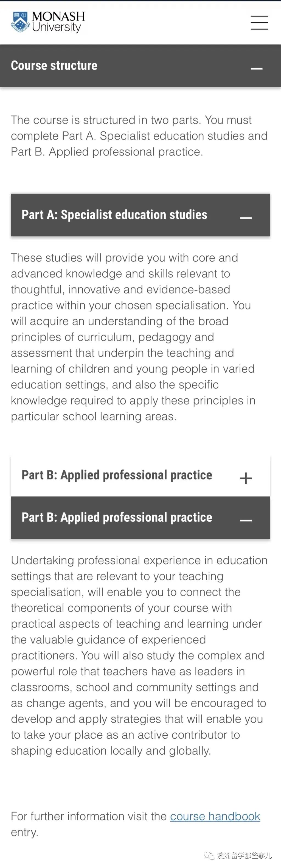Click the MONASH University wordmark text
Image resolution: width=281 pixels, height=868 pixels.
pos(58,22)
